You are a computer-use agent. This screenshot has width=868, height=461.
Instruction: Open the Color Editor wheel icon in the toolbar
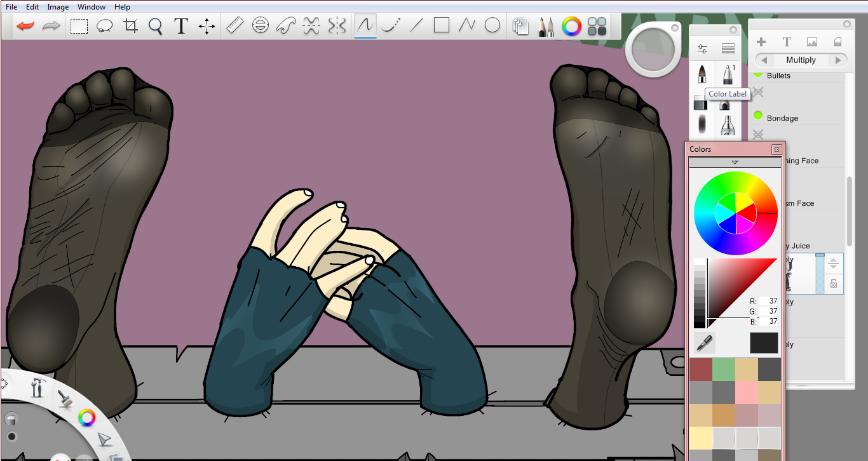571,26
